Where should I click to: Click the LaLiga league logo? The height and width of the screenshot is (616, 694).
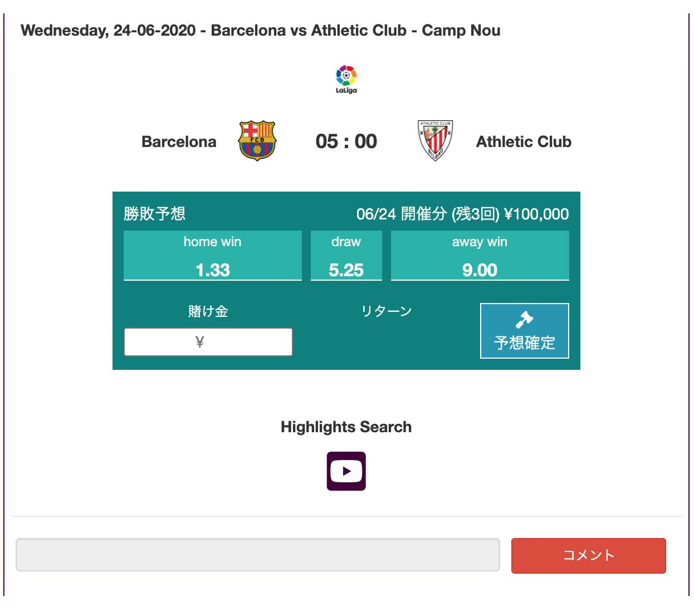click(346, 80)
